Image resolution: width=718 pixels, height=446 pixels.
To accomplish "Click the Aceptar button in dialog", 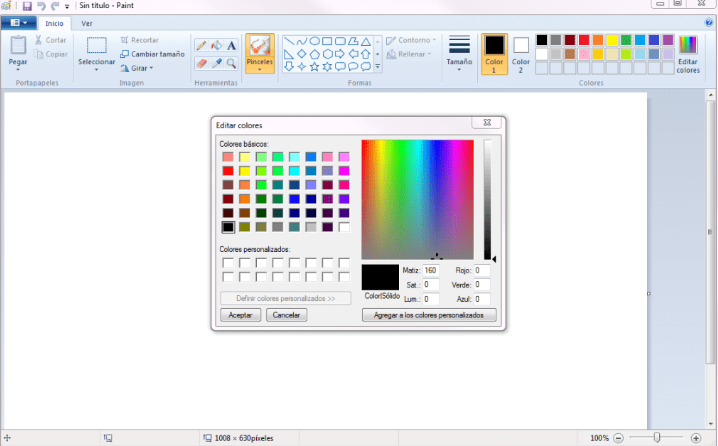I will point(240,315).
